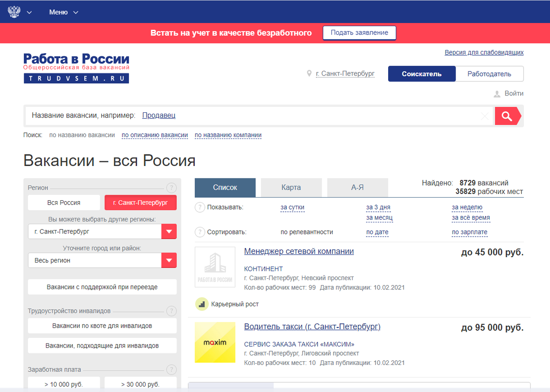Search по названию вакансии

coord(82,135)
